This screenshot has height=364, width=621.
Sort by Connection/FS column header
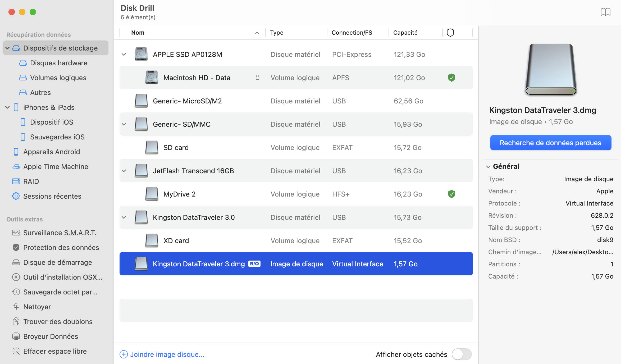click(352, 33)
